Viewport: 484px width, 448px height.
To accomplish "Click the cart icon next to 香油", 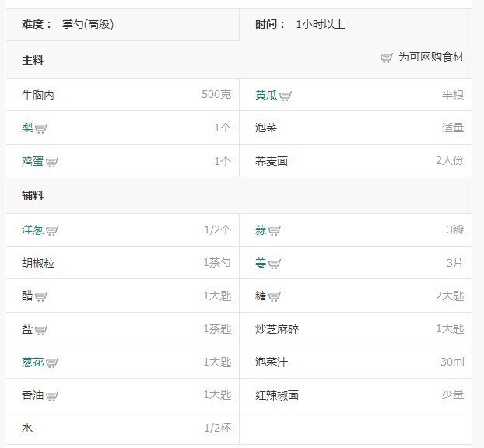I will 52,396.
